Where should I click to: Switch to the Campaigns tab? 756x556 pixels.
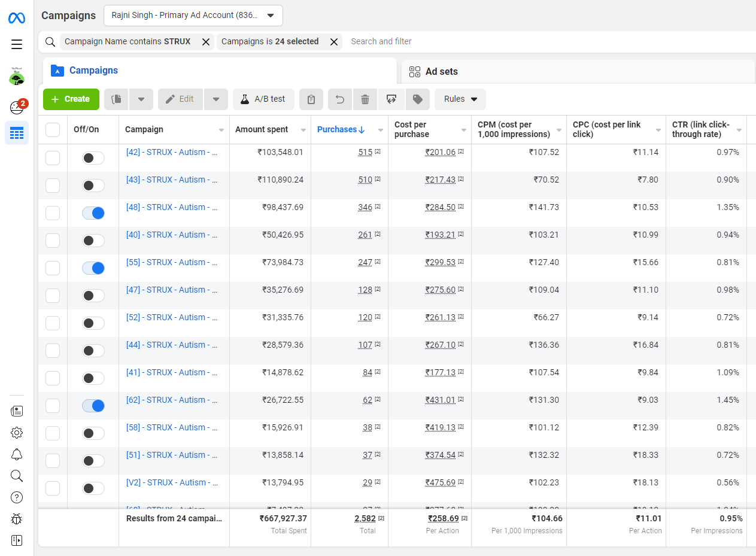pos(220,71)
